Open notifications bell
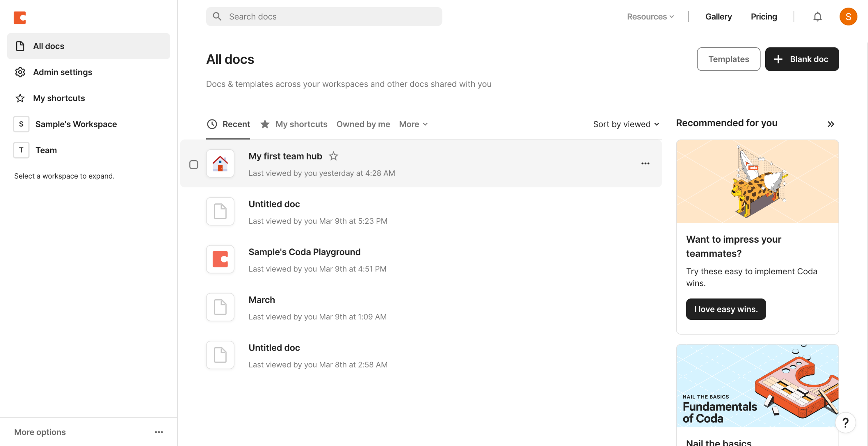 click(817, 17)
